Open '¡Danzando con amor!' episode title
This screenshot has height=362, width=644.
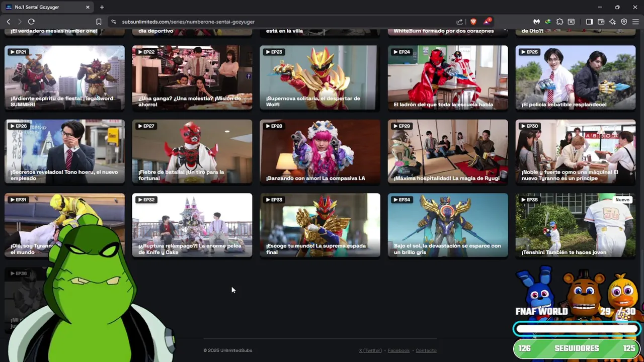[315, 178]
